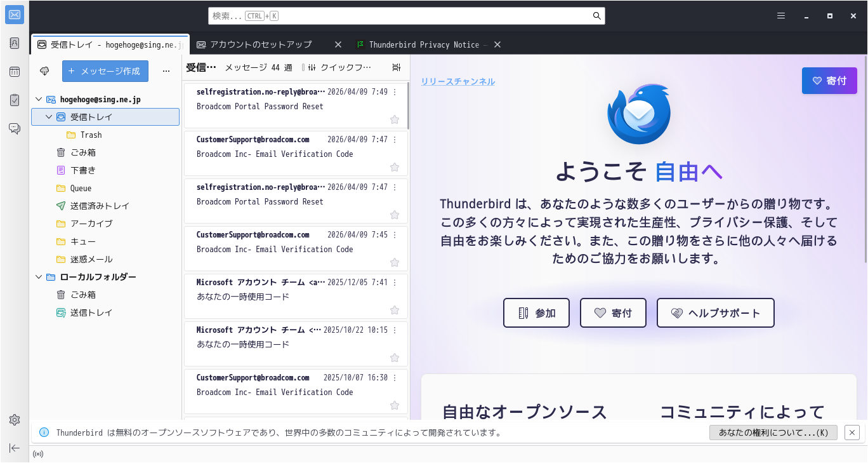Collapse the hogehoge@sing.ne.jp account tree

point(39,99)
